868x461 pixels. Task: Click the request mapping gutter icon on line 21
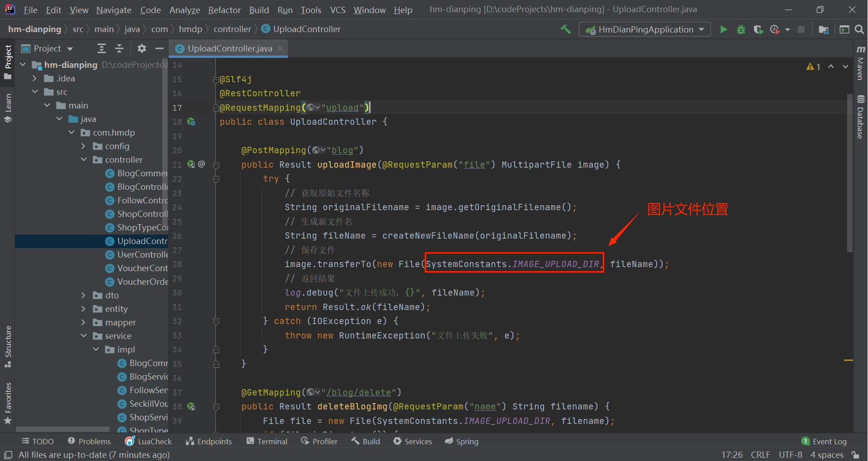coord(191,164)
